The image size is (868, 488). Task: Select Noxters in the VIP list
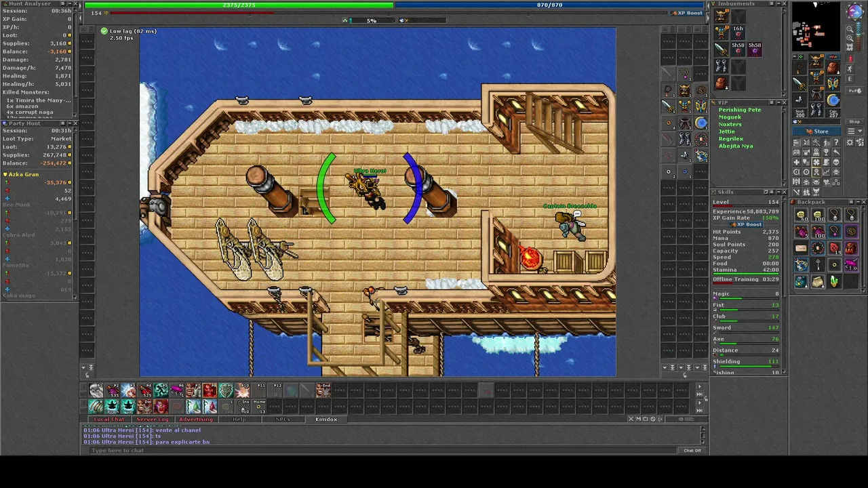tap(730, 125)
